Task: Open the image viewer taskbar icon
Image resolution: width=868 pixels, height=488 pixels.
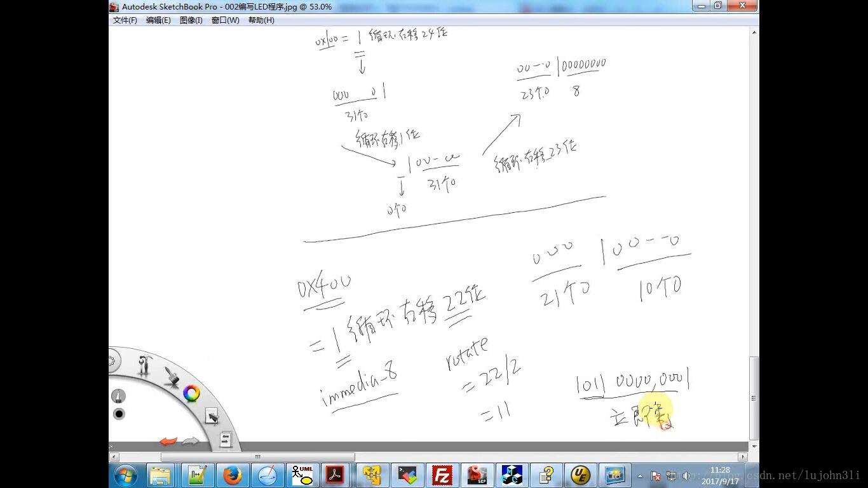Action: coord(615,475)
